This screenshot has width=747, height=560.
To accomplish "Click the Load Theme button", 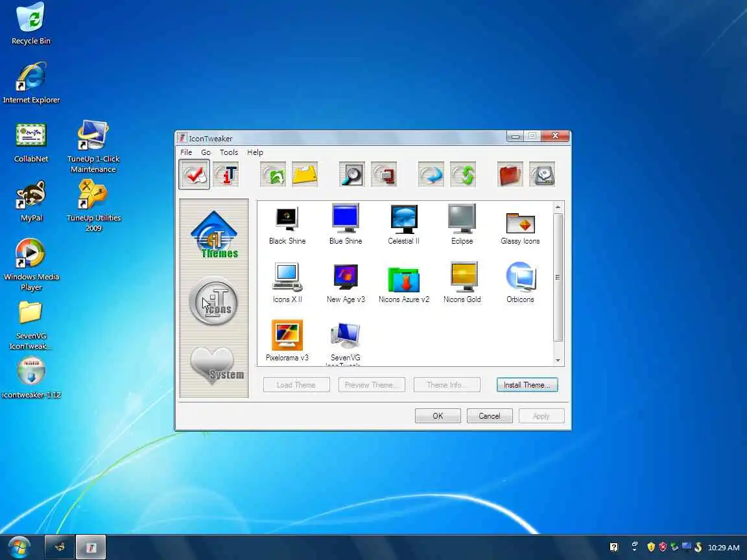I will point(296,385).
